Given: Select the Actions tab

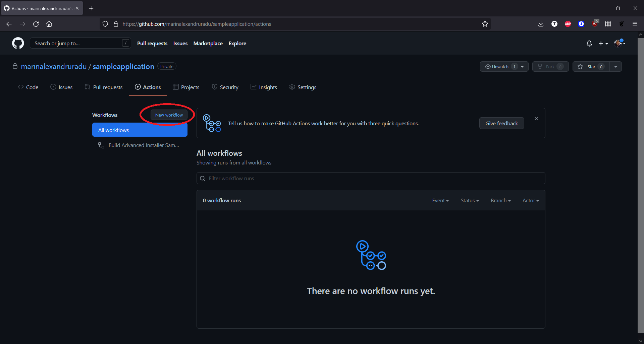Looking at the screenshot, I should coord(148,87).
